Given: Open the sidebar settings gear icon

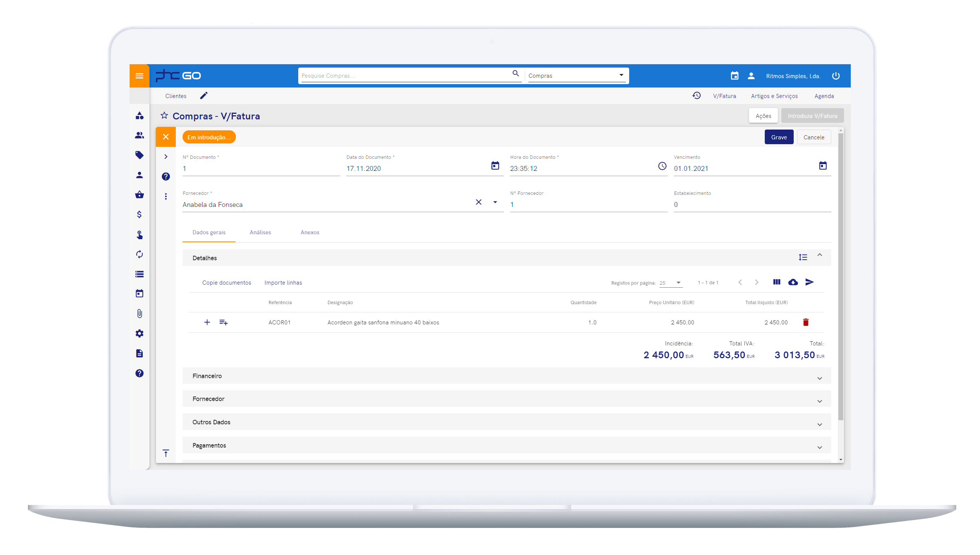Looking at the screenshot, I should 139,333.
